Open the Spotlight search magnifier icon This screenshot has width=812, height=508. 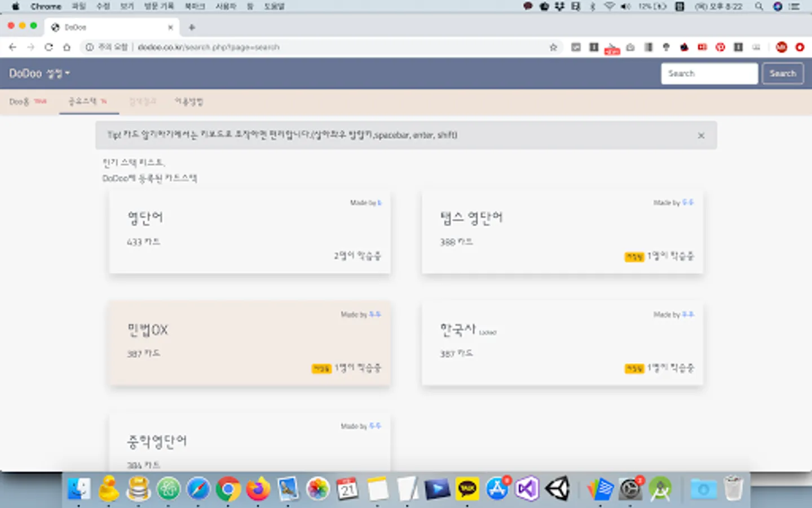tap(759, 6)
